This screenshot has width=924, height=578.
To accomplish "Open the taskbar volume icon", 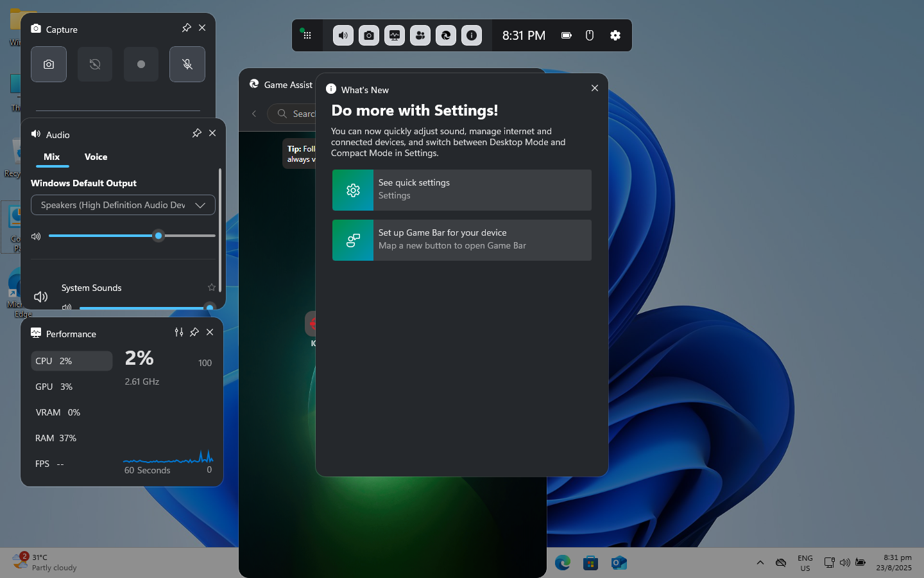I will tap(845, 563).
